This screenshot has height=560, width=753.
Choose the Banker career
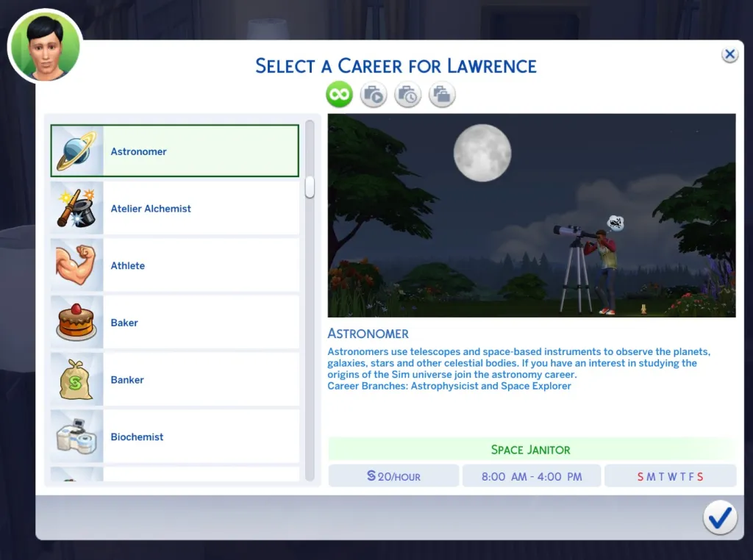pos(200,380)
